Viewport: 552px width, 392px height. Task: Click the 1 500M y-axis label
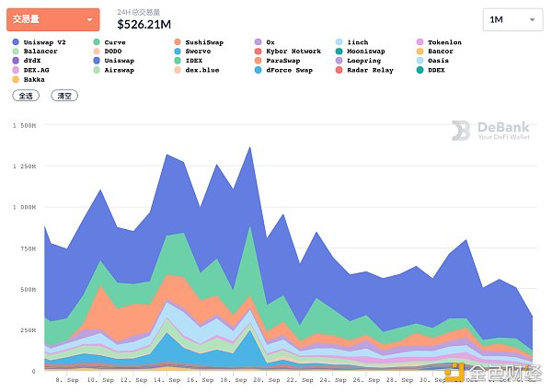24,125
